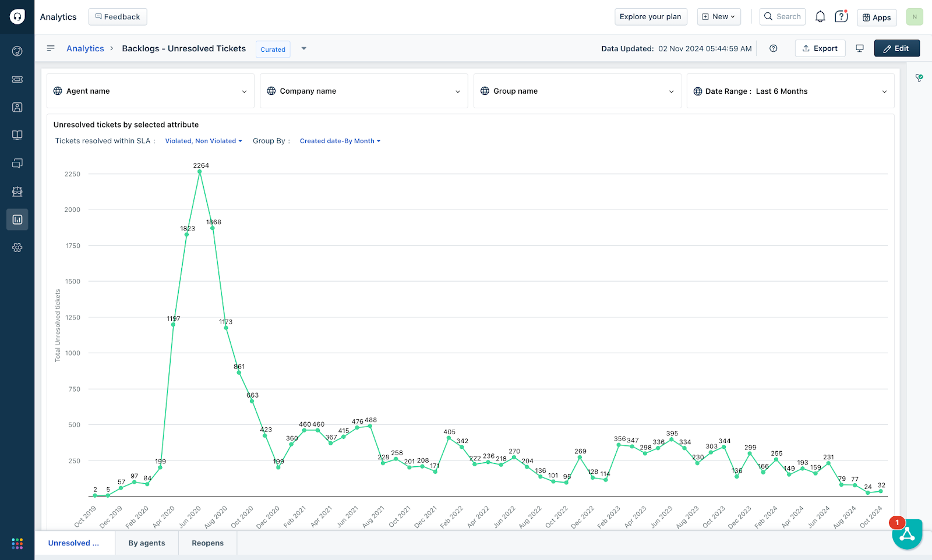Click the Export button
This screenshot has width=932, height=560.
click(820, 48)
